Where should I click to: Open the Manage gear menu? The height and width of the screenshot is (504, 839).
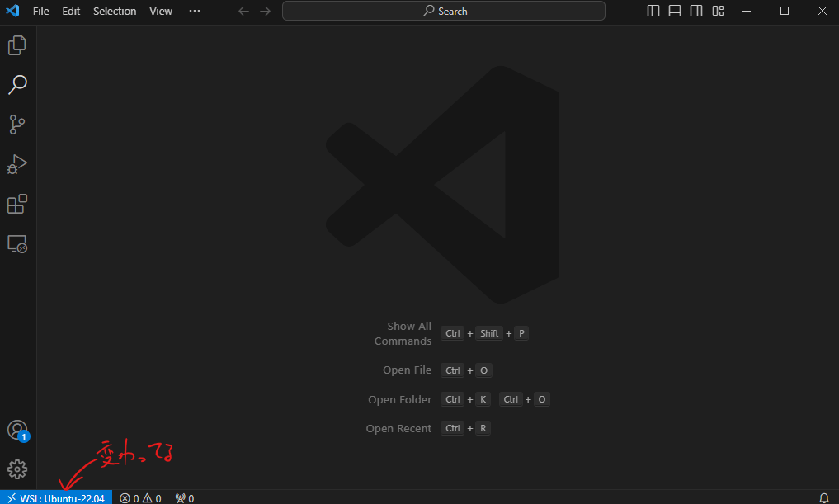17,469
